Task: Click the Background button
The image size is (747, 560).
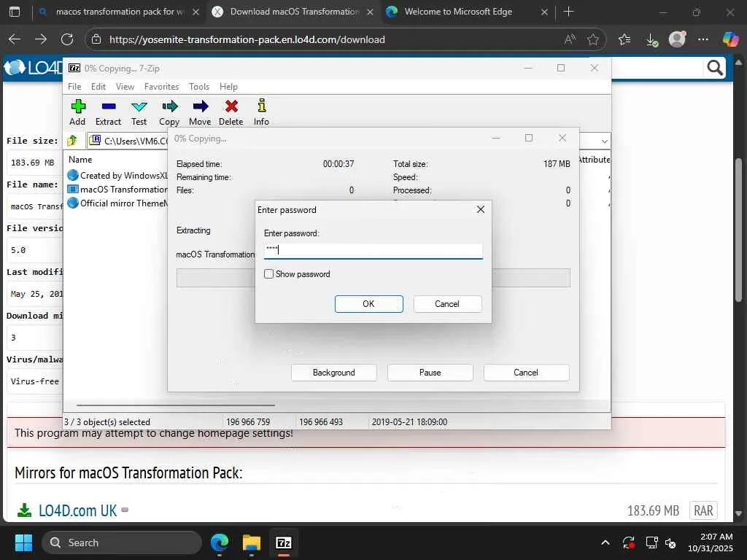Action: 333,373
